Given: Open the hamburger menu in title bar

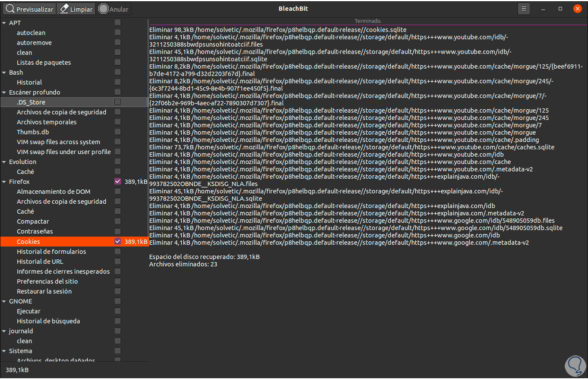Looking at the screenshot, I should click(524, 9).
